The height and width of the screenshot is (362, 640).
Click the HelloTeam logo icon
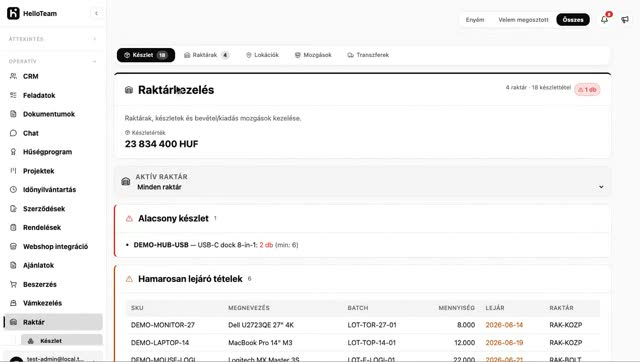pos(13,13)
